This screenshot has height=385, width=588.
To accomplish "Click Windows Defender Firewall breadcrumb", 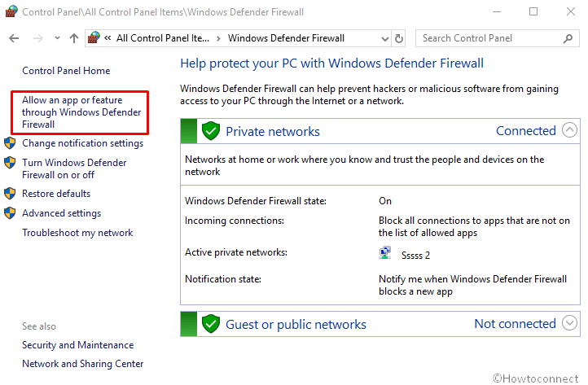I will tap(286, 38).
